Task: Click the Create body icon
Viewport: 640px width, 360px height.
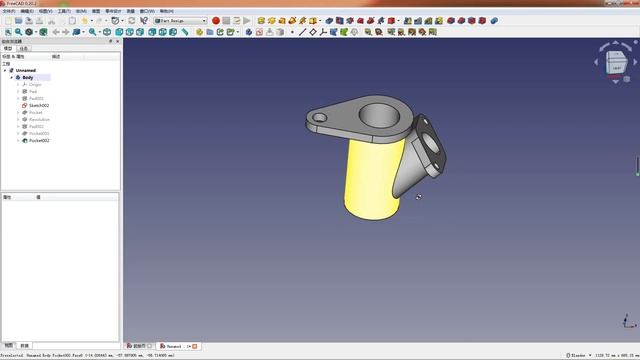Action: [x=249, y=32]
